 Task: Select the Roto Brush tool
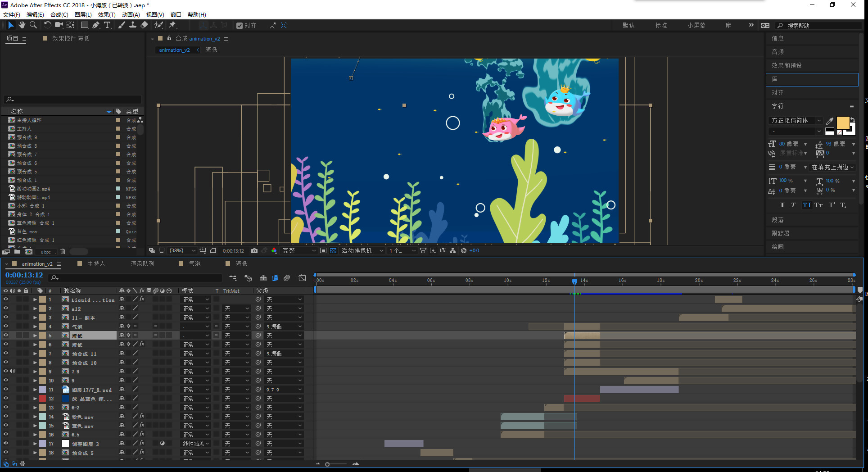158,25
